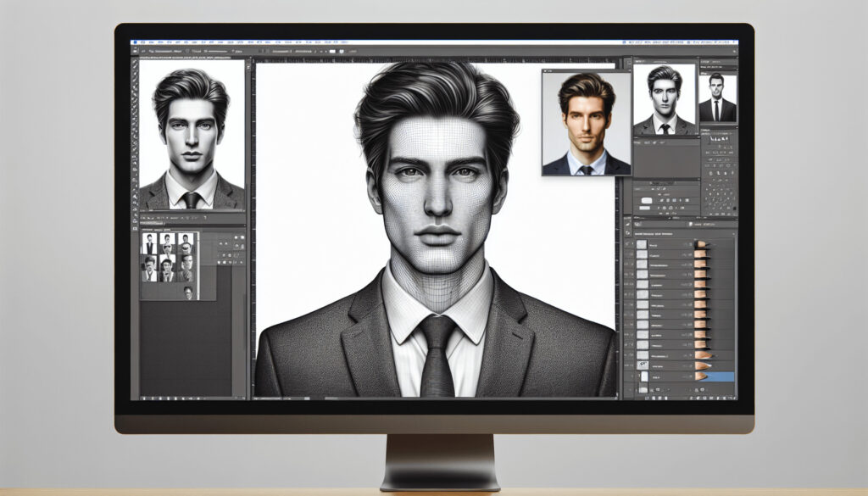Viewport: 868px width, 496px height.
Task: Open the second-row middle photo in the thumbnail grid
Action: tap(168, 268)
